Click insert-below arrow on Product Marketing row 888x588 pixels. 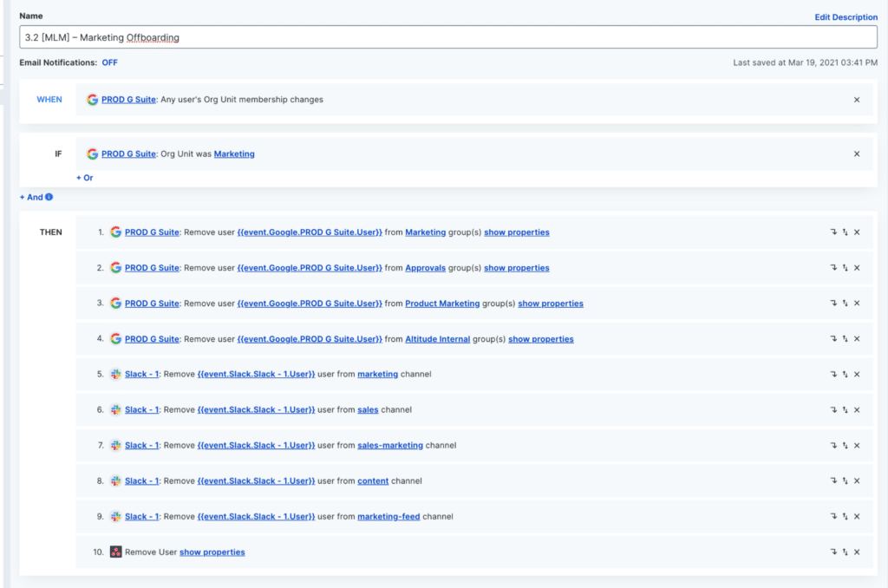[x=833, y=303]
